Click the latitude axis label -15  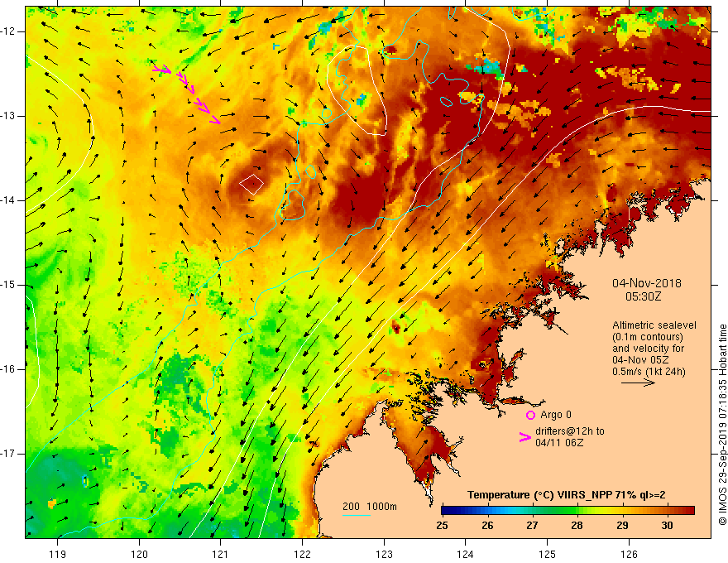click(x=8, y=285)
